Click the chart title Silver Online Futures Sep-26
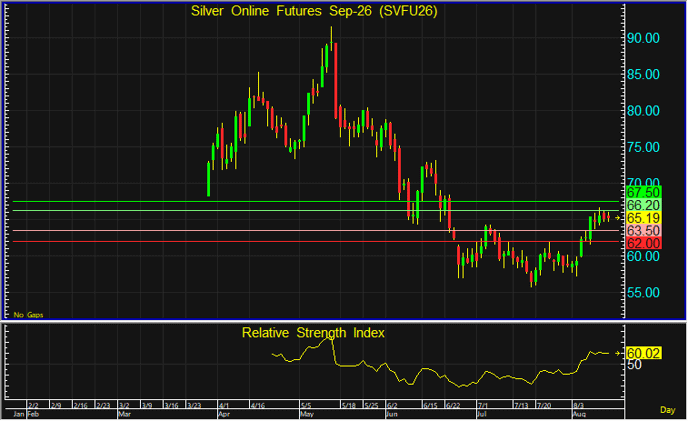 tap(314, 11)
